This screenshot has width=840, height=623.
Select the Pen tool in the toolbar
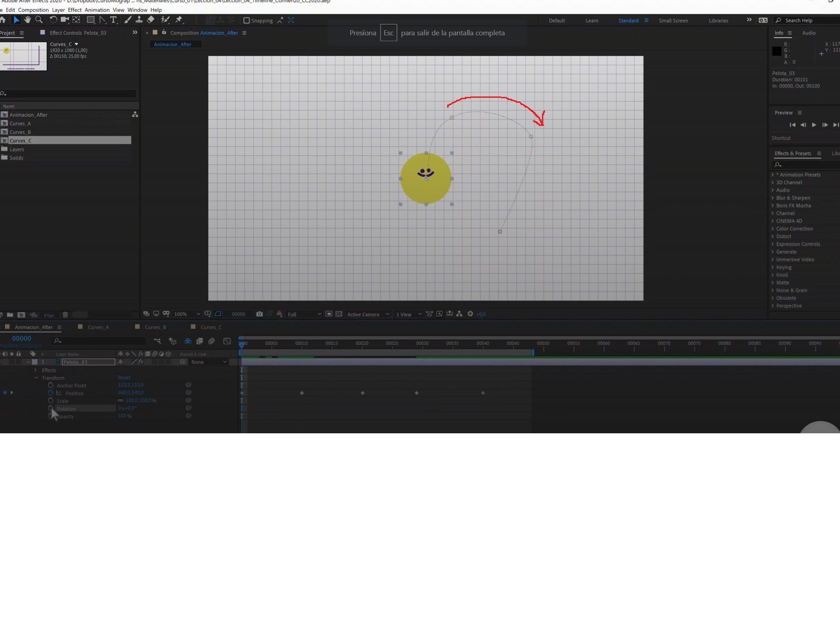pyautogui.click(x=103, y=20)
